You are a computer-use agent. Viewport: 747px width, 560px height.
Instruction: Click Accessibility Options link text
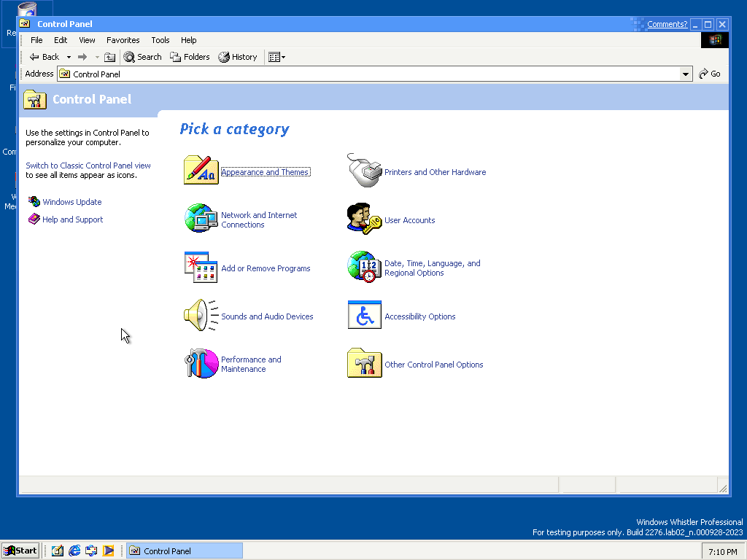[419, 316]
